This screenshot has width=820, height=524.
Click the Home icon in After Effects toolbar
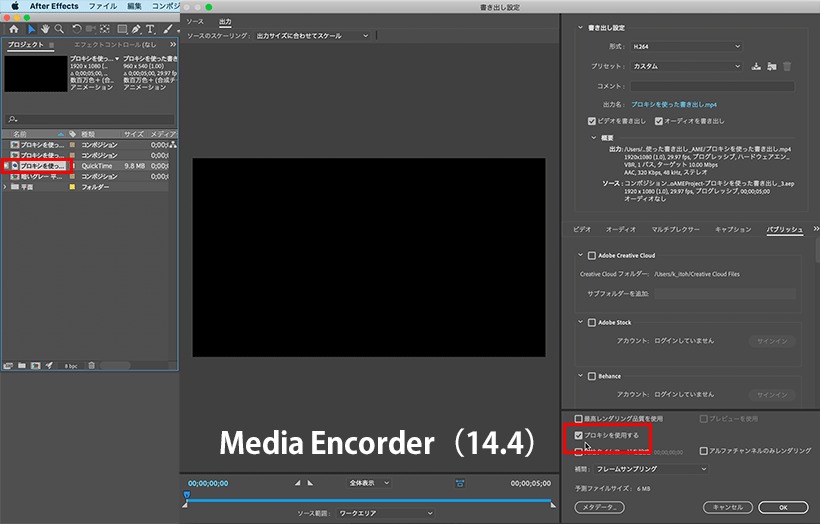click(x=14, y=29)
